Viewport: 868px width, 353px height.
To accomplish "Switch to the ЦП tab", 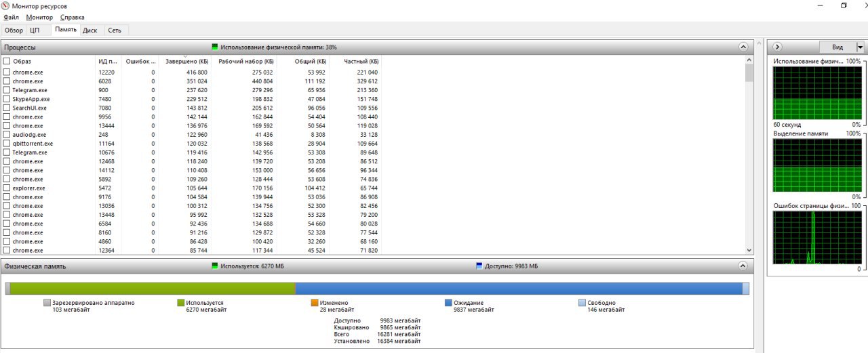I will point(35,30).
